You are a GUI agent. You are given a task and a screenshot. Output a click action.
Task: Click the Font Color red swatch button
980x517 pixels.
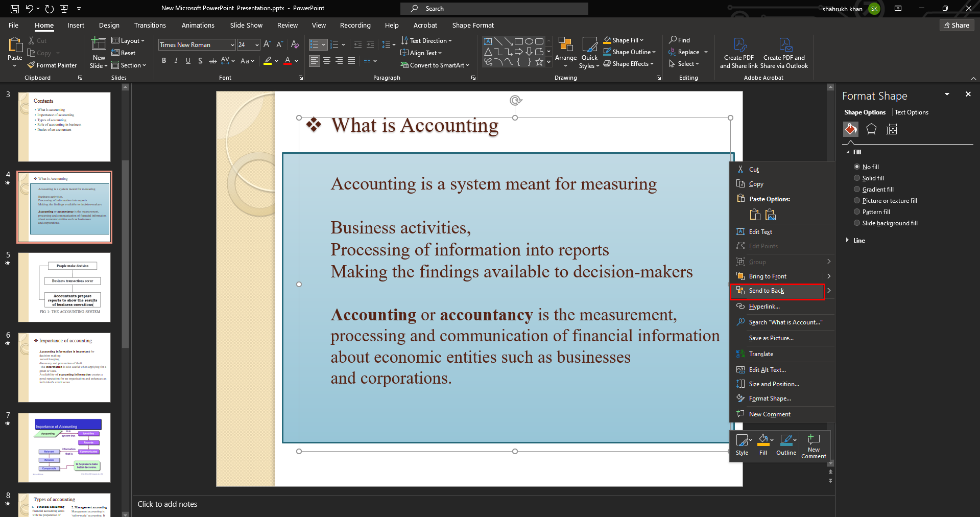[288, 61]
